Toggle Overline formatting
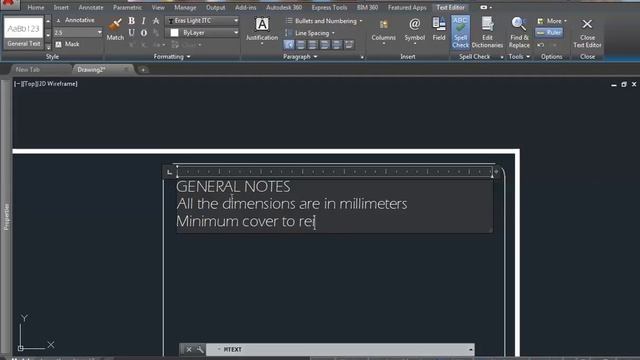Image resolution: width=640 pixels, height=360 pixels. 144,33
